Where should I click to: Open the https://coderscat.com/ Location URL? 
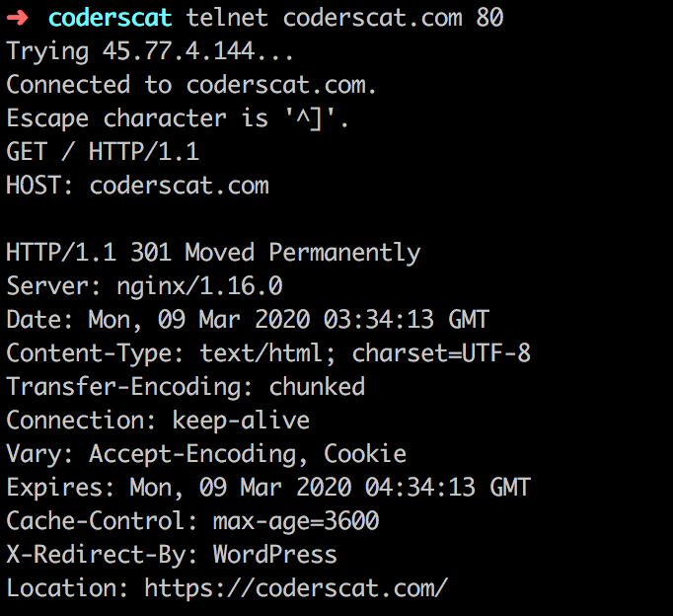[x=296, y=588]
